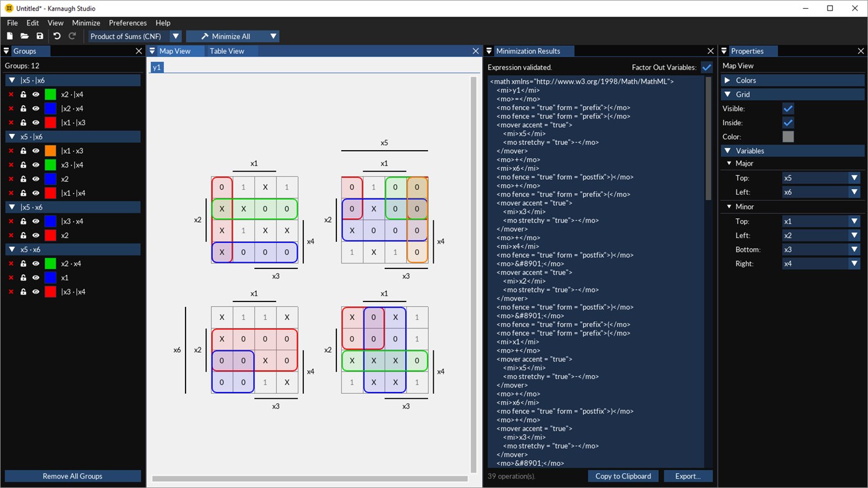Image resolution: width=868 pixels, height=488 pixels.
Task: Disable the grid Visible checkbox
Action: pyautogui.click(x=788, y=108)
